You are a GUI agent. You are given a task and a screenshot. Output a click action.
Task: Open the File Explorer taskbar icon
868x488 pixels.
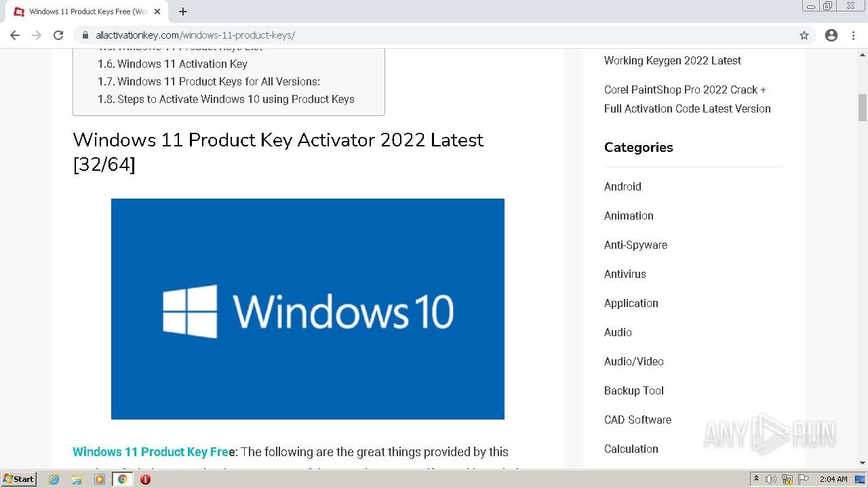click(x=77, y=479)
